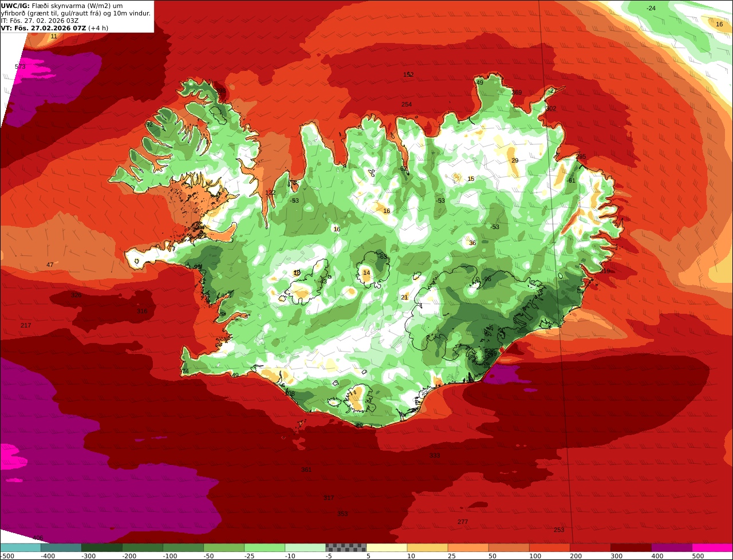Click the checkered -5 to 5 legend swatch

[346, 547]
